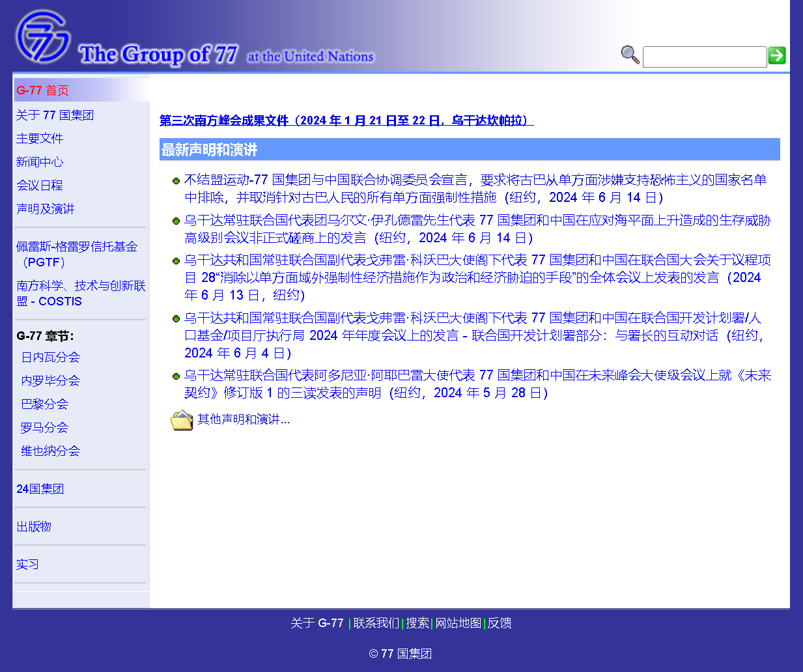Viewport: 803px width, 672px height.
Task: Open 声明及演讲 sidebar link
Action: 46,209
